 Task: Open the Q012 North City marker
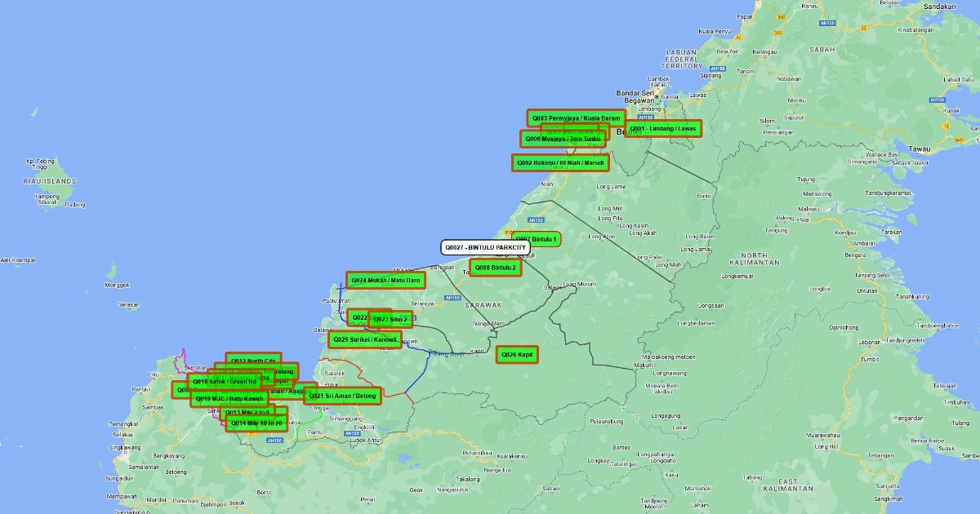pos(253,360)
